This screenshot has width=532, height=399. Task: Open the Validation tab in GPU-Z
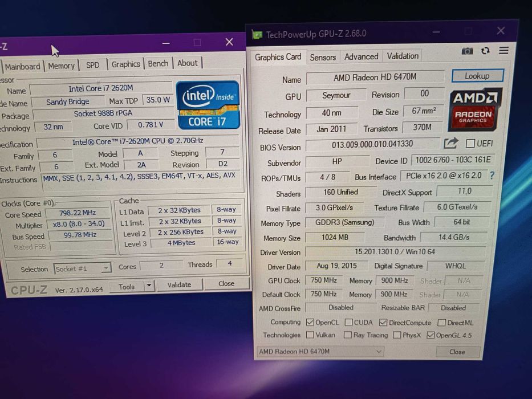[x=403, y=56]
